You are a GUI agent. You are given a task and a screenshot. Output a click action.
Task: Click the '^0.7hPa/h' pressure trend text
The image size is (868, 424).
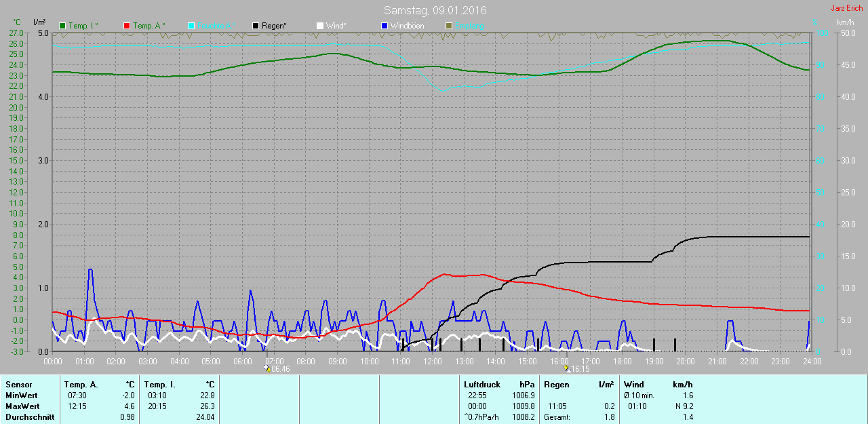pos(482,417)
